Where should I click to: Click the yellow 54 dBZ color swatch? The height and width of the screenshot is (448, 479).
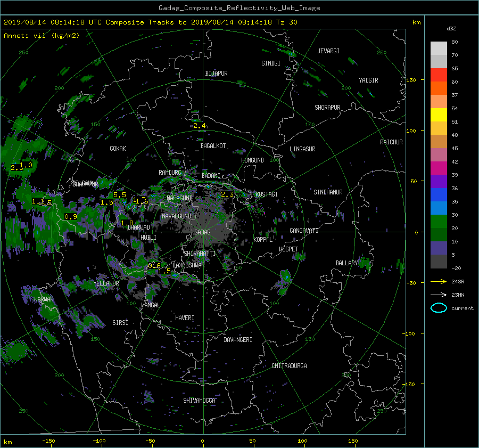pos(439,115)
